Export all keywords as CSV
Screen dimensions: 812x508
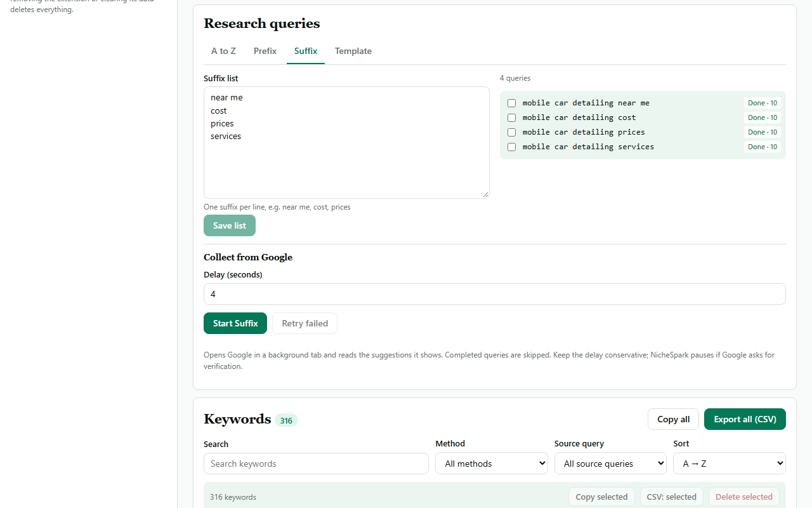(x=745, y=419)
